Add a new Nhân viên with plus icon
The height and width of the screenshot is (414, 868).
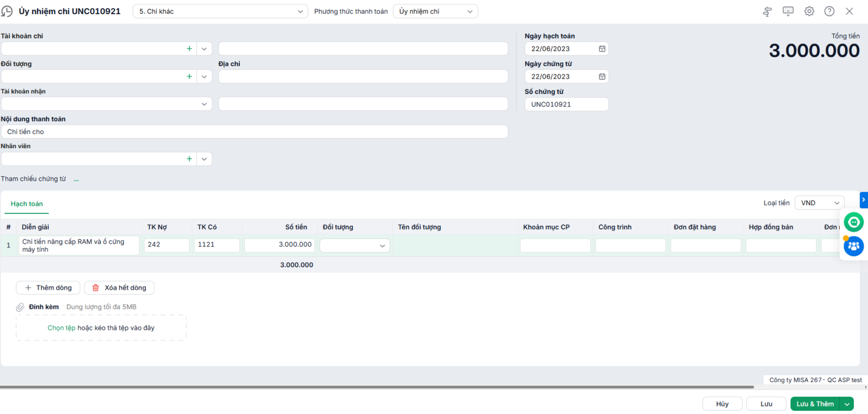click(189, 159)
